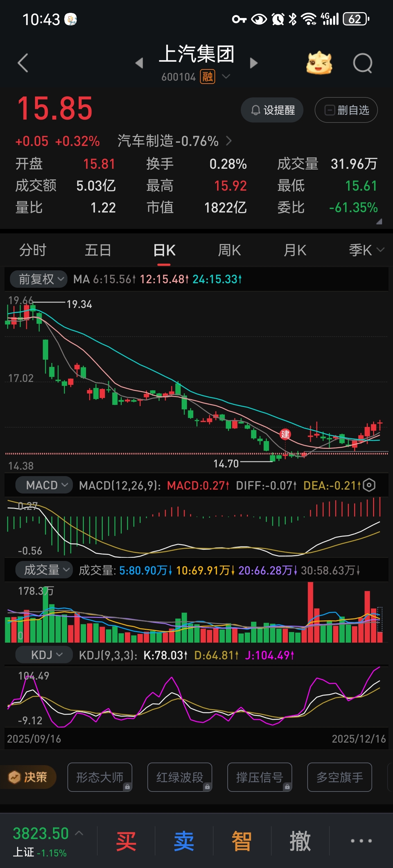Open MACD indicator dropdown
This screenshot has width=393, height=868.
(44, 485)
